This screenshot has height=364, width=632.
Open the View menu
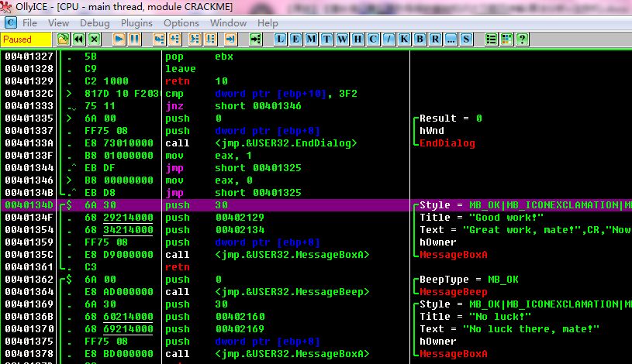click(x=58, y=23)
